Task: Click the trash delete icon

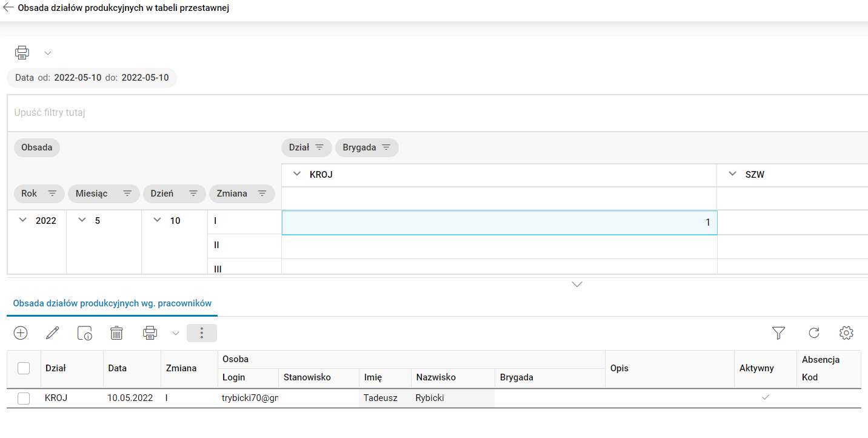Action: pos(116,332)
